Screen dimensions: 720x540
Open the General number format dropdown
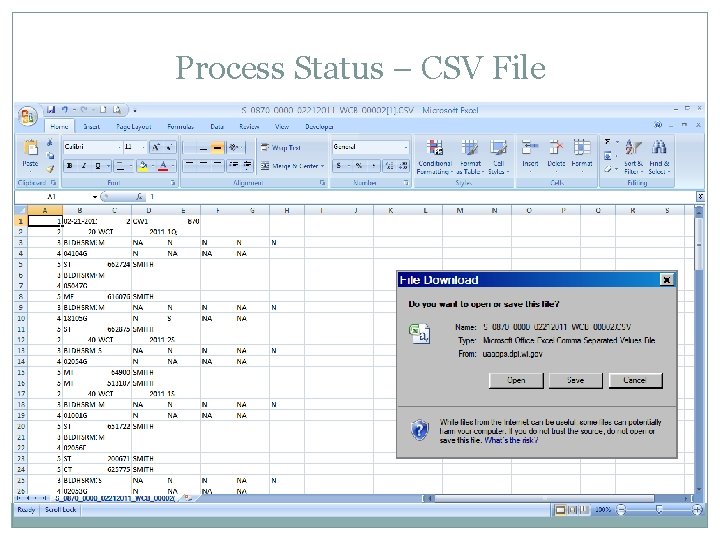(x=406, y=147)
